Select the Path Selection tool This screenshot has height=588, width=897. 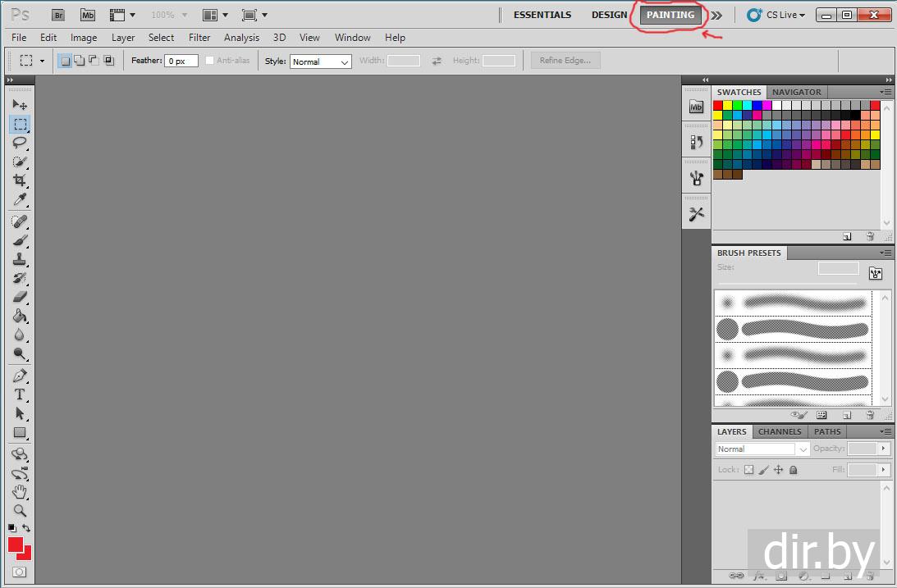pos(20,413)
